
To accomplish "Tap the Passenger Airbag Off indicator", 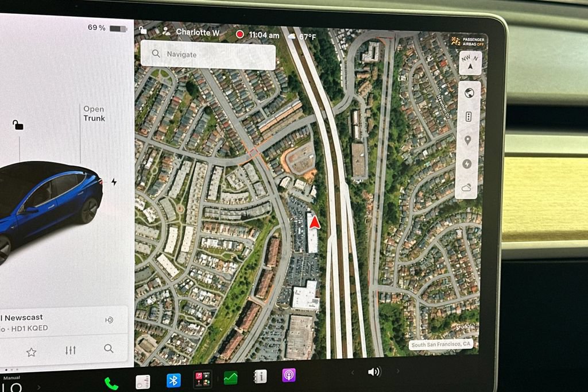I will (x=467, y=41).
